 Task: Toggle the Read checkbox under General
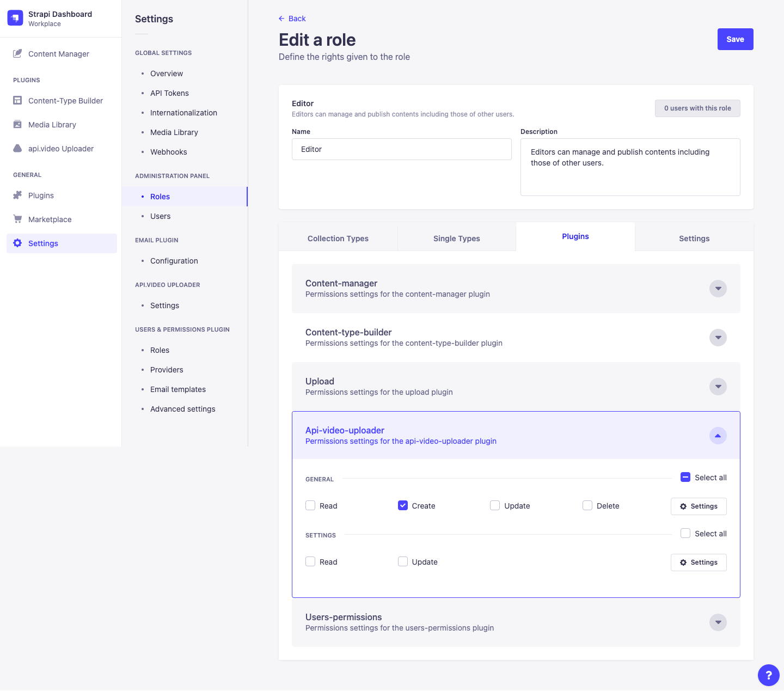(310, 505)
